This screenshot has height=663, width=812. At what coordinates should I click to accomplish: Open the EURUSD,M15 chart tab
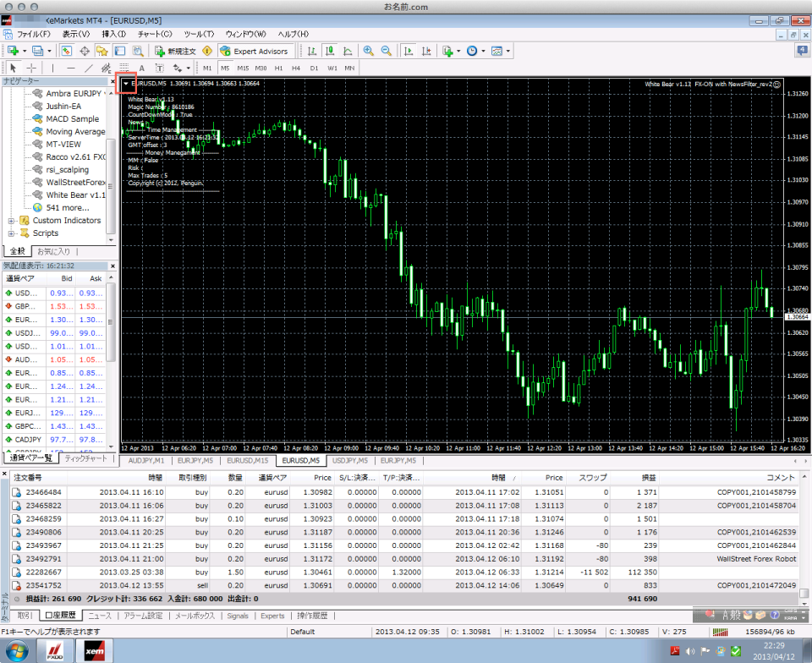(248, 460)
